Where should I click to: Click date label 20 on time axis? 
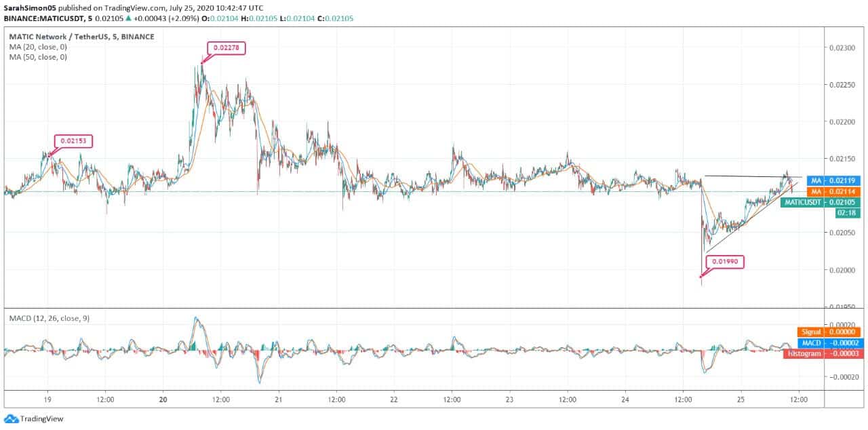pos(163,399)
